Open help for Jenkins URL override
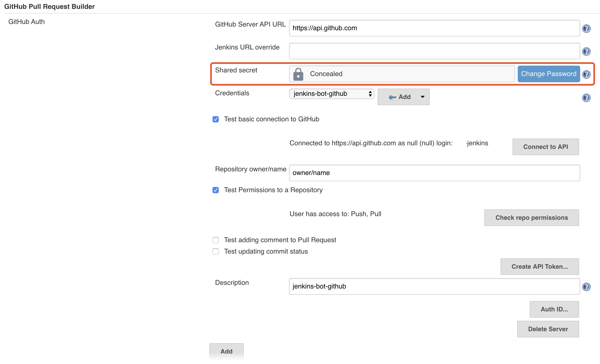Viewport: 600px width, 364px height. (586, 51)
